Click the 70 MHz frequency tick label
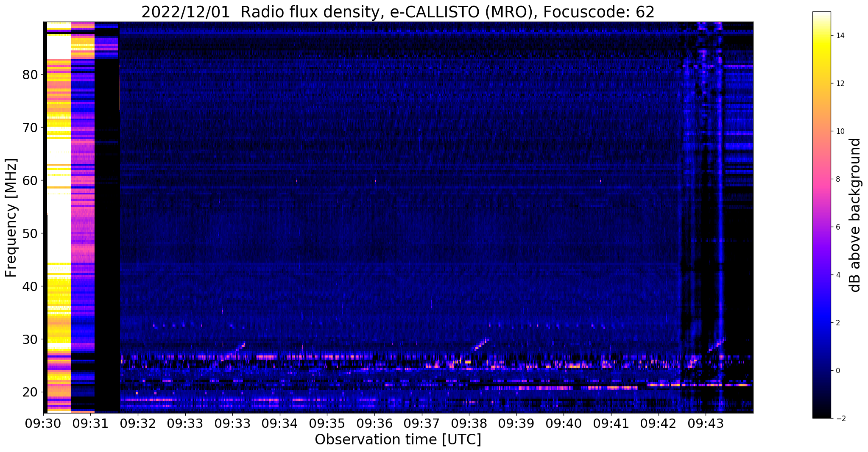 click(30, 128)
